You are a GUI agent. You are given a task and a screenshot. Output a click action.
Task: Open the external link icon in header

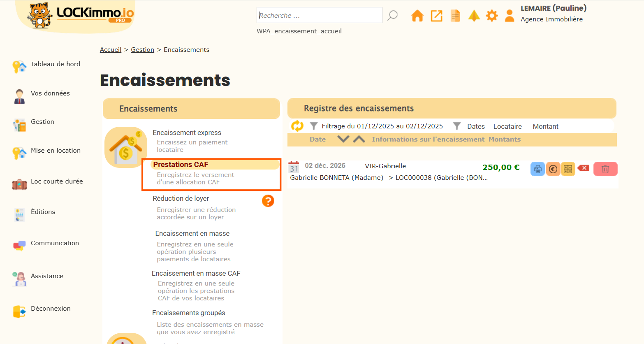pos(436,16)
